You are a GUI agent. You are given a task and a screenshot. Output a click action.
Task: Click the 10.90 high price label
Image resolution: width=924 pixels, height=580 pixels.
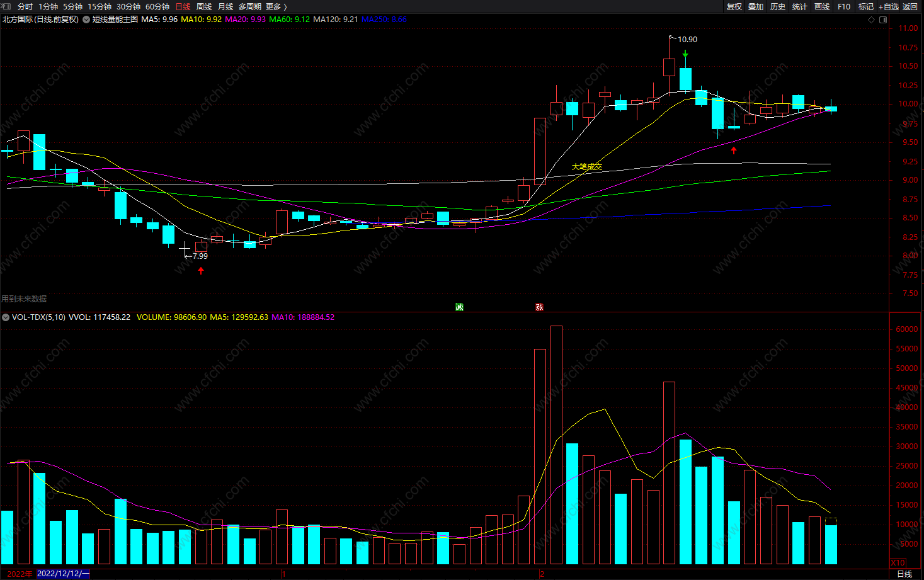point(687,39)
